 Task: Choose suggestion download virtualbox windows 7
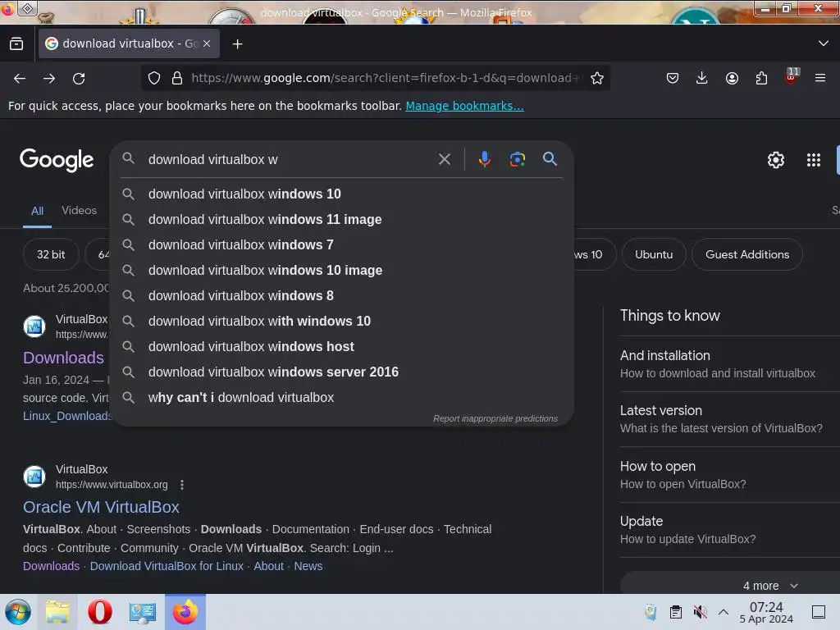coord(342,244)
